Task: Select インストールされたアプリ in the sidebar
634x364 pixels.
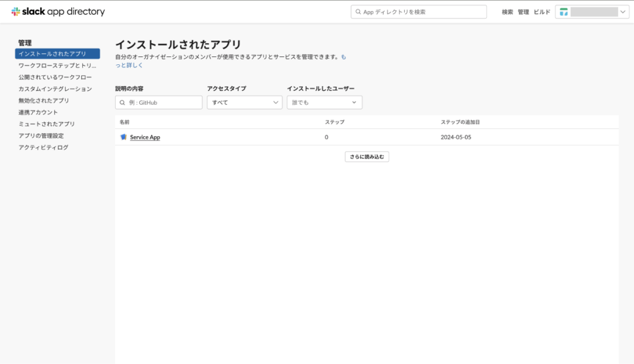Action: (57, 54)
